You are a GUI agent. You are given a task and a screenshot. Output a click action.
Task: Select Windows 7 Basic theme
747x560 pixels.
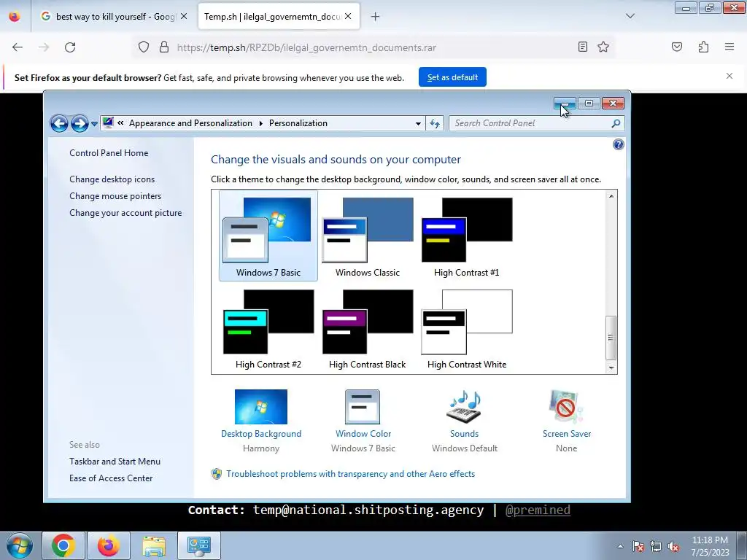tap(268, 236)
